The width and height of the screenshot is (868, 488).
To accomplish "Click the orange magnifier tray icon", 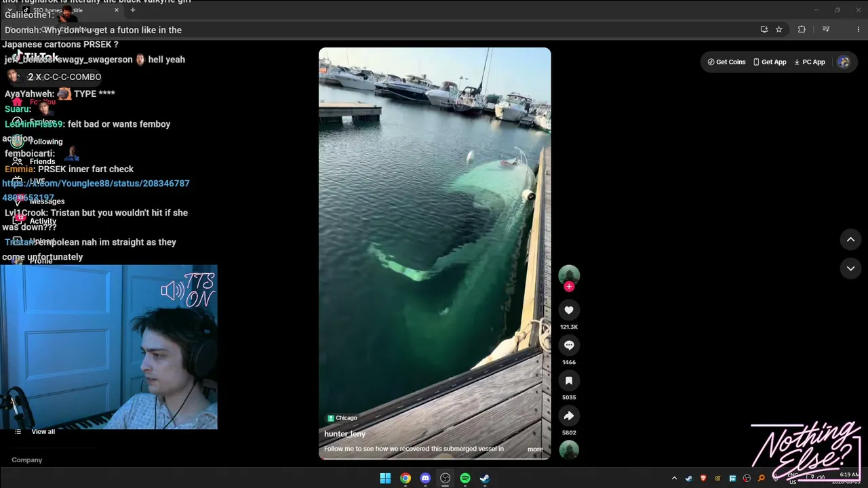I will point(762,479).
